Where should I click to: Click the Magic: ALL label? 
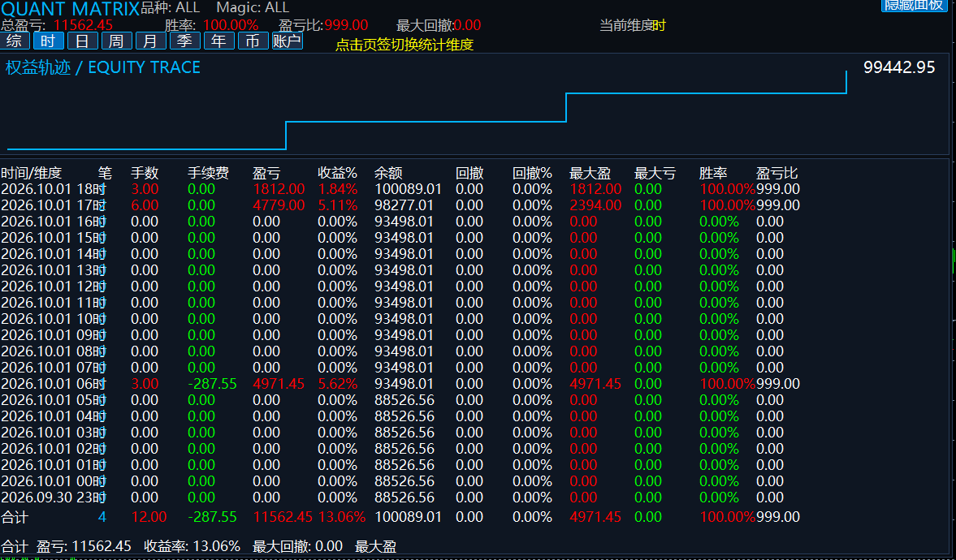tap(253, 7)
